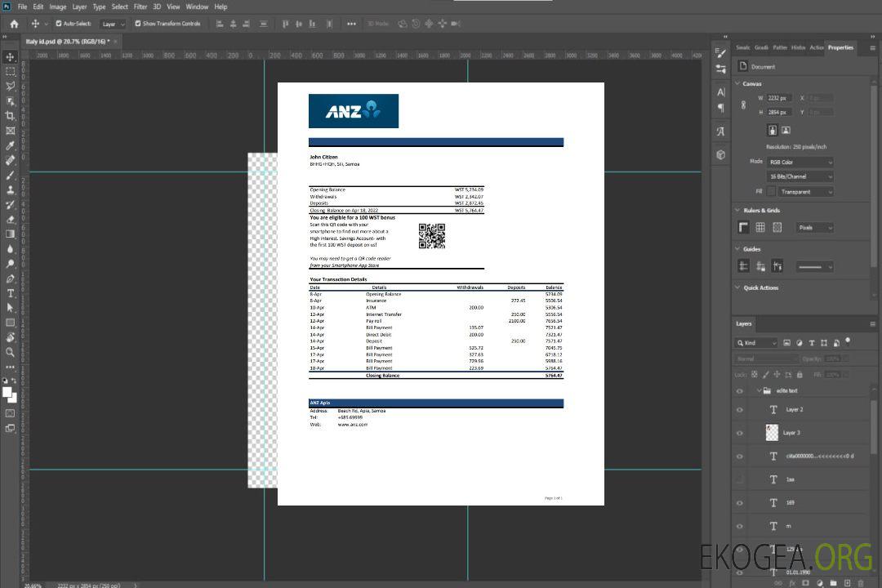Select the Eraser tool
The width and height of the screenshot is (882, 588).
10,220
